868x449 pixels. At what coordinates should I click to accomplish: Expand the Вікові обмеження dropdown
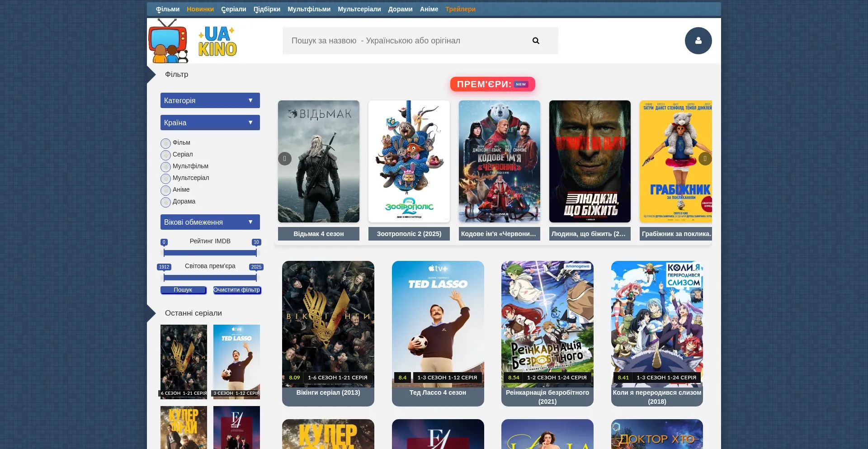pos(210,222)
